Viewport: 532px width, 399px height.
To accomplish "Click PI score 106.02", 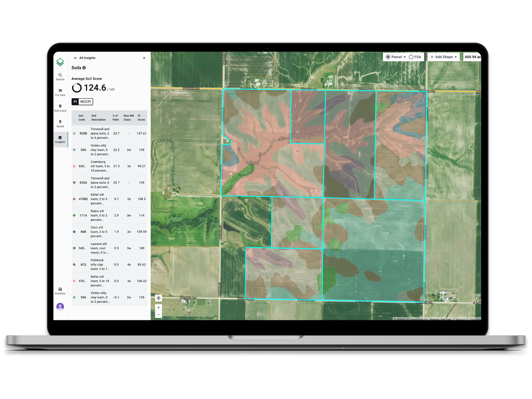I will [142, 281].
